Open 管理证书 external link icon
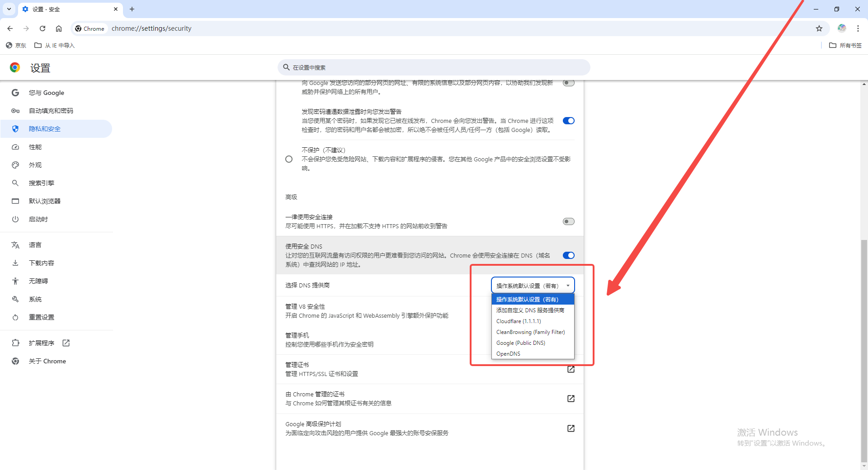Screen dimensions: 868x470 click(571, 369)
